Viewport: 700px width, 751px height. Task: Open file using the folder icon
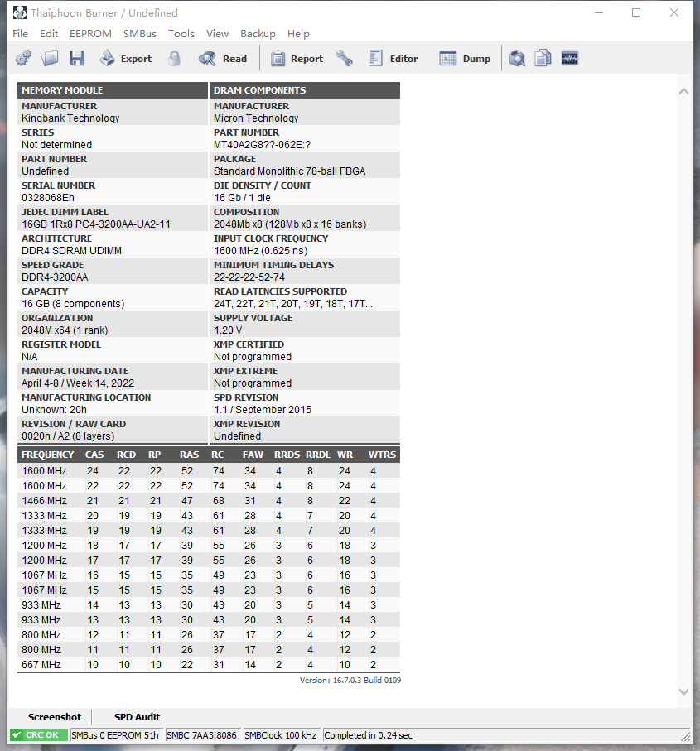tap(50, 59)
